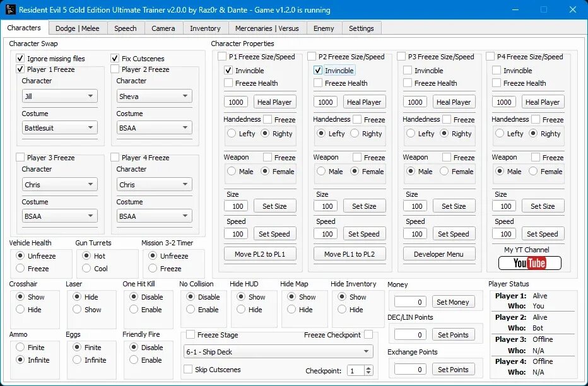Click Move PL2 to PL1 button
This screenshot has width=588, height=386.
(x=260, y=254)
